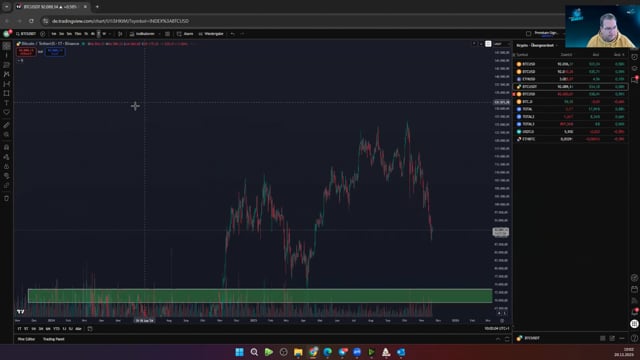Open the calendar icon in right sidebar

coord(634,289)
